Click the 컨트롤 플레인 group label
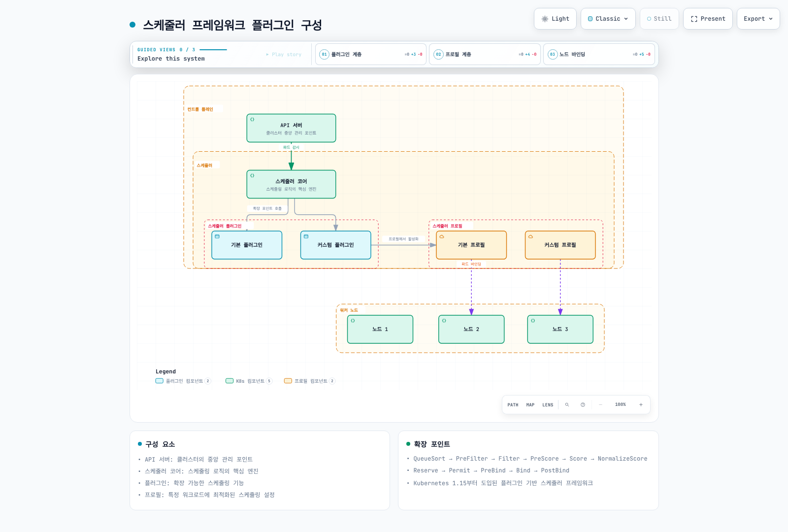The image size is (788, 532). 200,109
